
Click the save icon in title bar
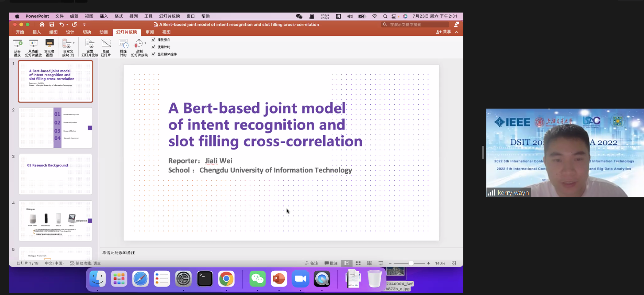52,24
